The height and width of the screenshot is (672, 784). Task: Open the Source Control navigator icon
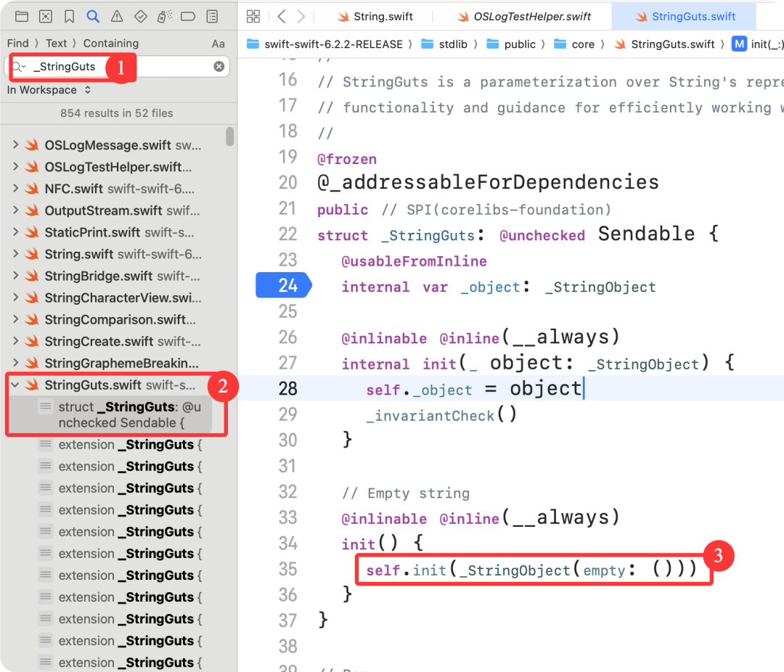(46, 17)
